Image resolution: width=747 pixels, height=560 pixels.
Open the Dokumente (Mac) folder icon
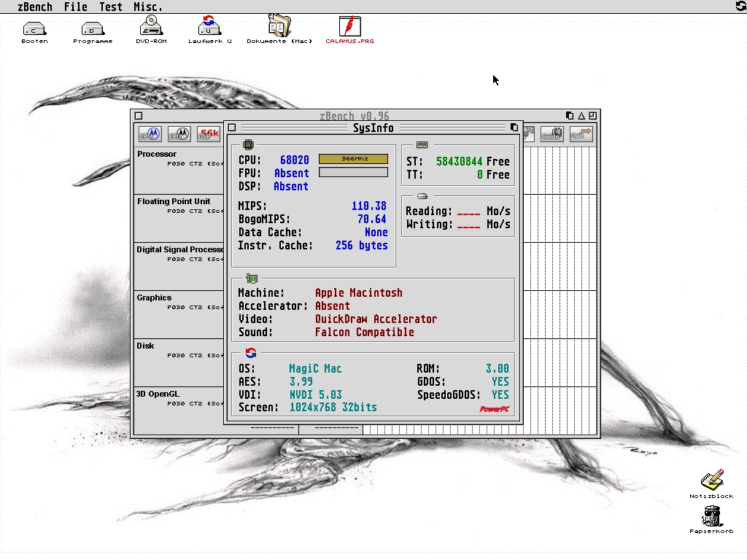tap(279, 28)
